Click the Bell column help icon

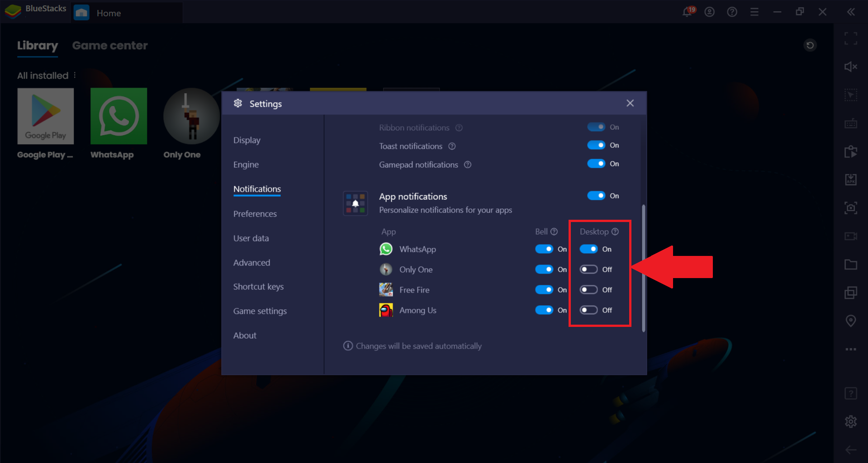point(554,231)
